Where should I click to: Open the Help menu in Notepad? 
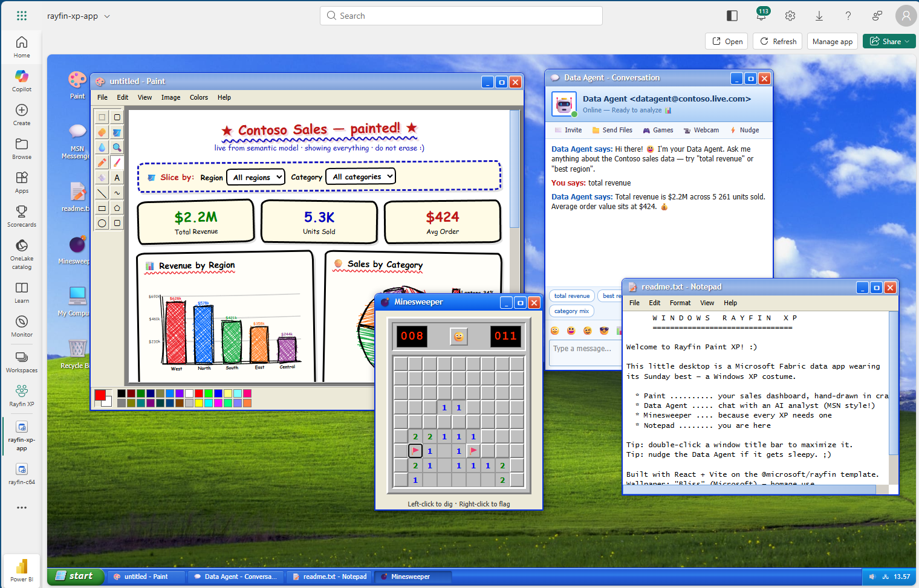coord(730,303)
